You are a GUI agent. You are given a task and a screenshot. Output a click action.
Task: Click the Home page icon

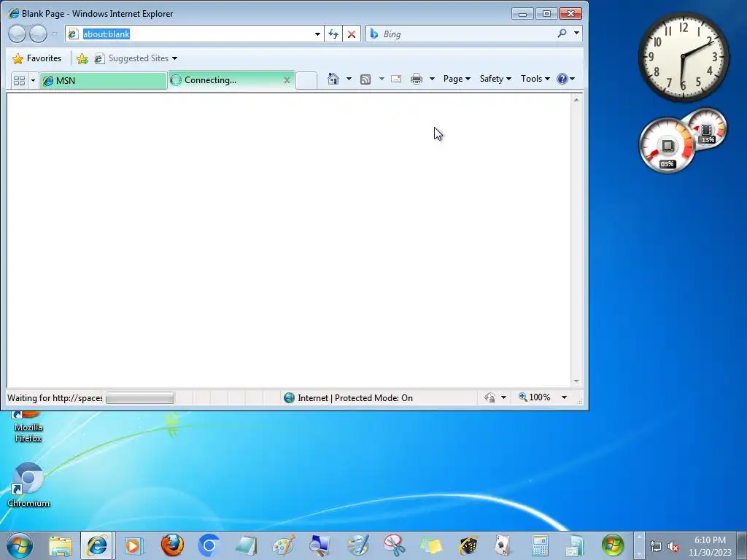pos(333,79)
